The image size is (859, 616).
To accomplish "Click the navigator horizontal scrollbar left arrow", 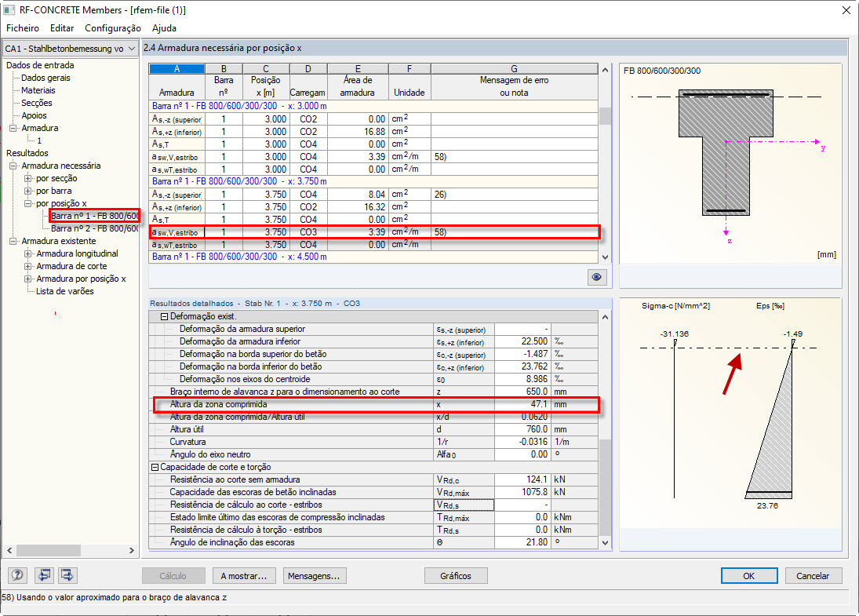I will pos(10,550).
